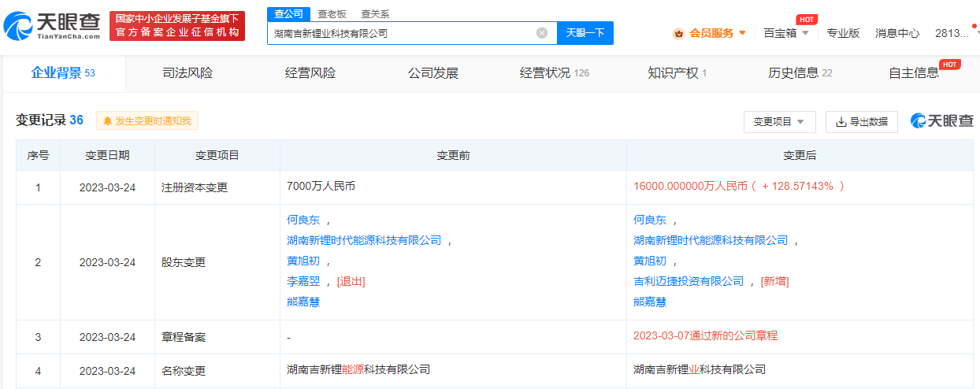The width and height of the screenshot is (980, 389).
Task: Open the 经营风险 tab
Action: pos(310,73)
